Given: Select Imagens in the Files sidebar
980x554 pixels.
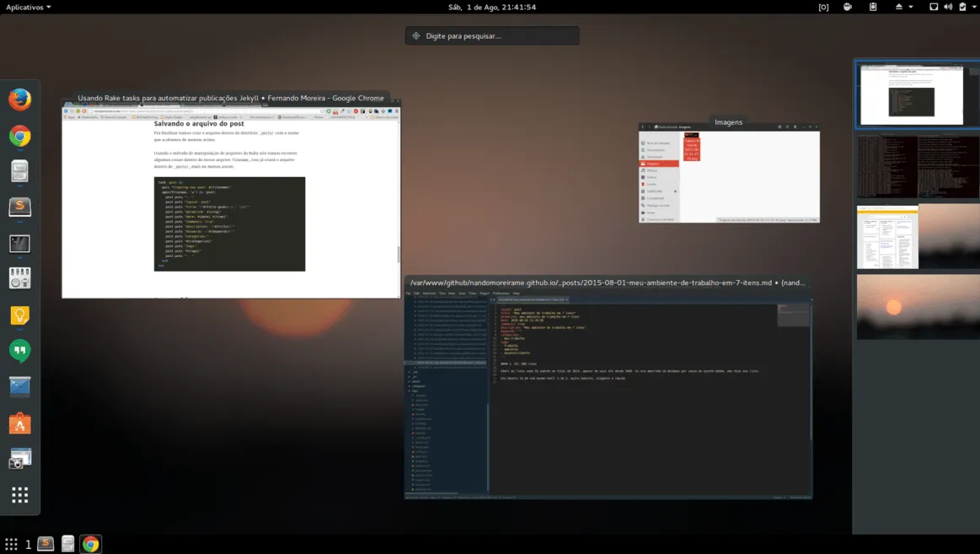Looking at the screenshot, I should (x=659, y=164).
